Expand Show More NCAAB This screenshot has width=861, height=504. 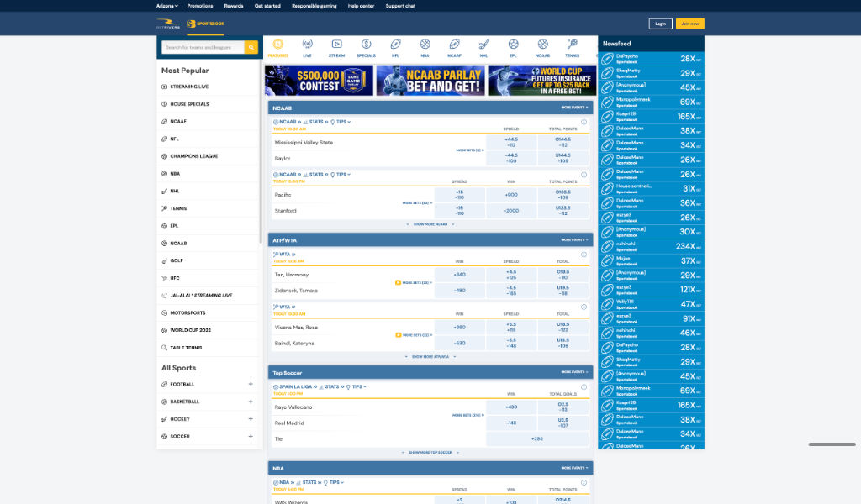(x=430, y=224)
